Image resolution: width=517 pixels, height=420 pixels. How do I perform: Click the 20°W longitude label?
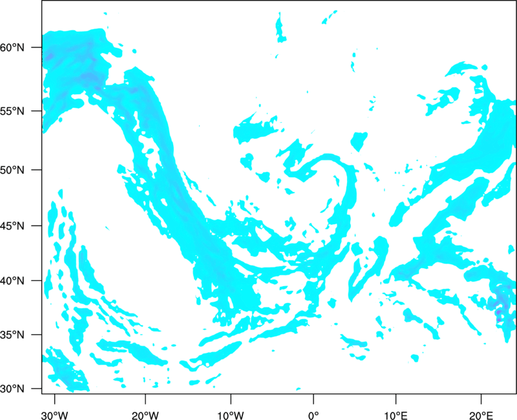point(145,415)
